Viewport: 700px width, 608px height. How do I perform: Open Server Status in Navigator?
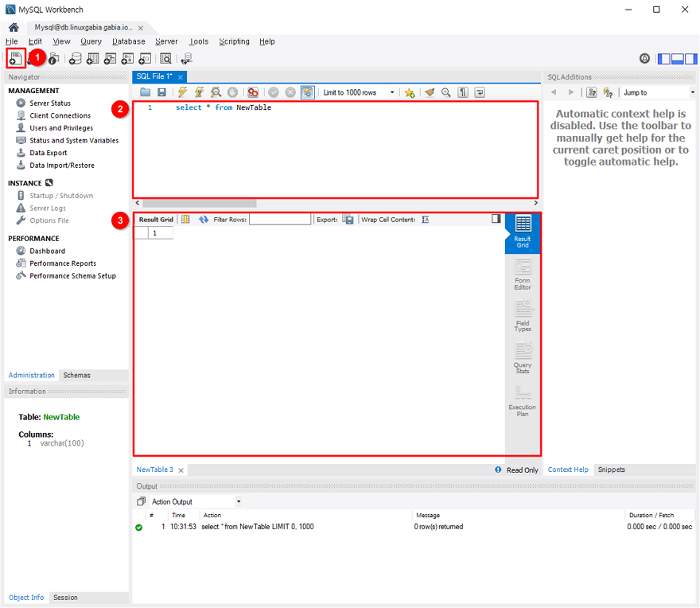coord(50,103)
